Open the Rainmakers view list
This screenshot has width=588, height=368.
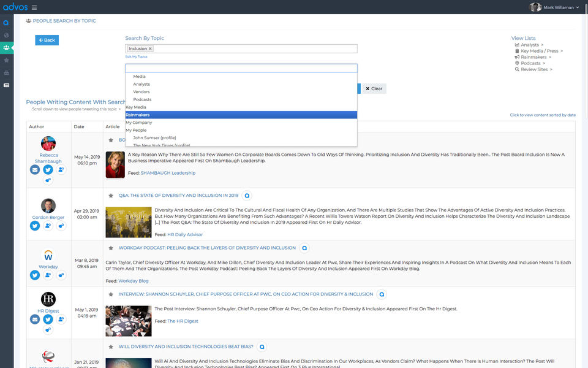point(533,57)
